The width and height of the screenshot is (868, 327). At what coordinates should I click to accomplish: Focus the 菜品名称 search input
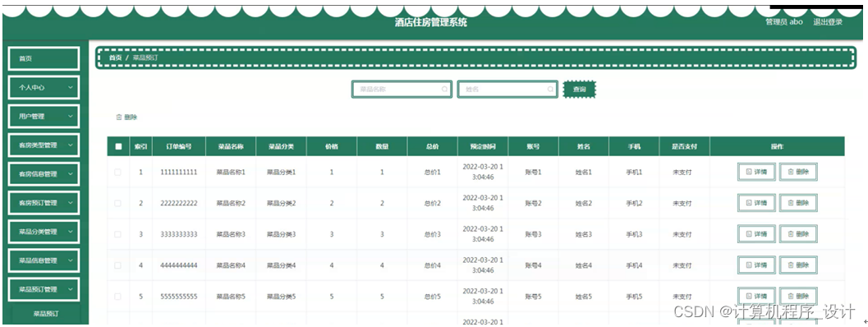(x=402, y=90)
